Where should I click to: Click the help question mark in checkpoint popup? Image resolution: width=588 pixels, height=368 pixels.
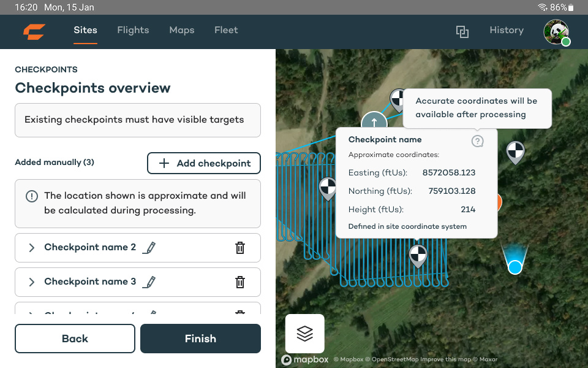tap(477, 141)
